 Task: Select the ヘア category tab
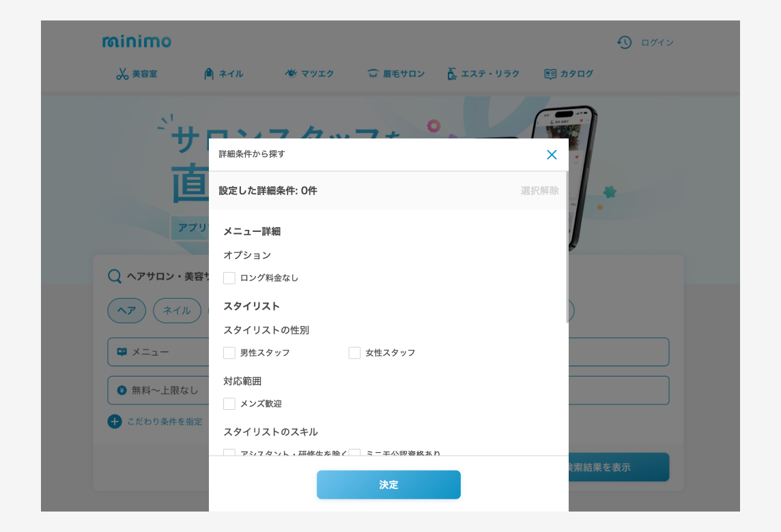126,310
